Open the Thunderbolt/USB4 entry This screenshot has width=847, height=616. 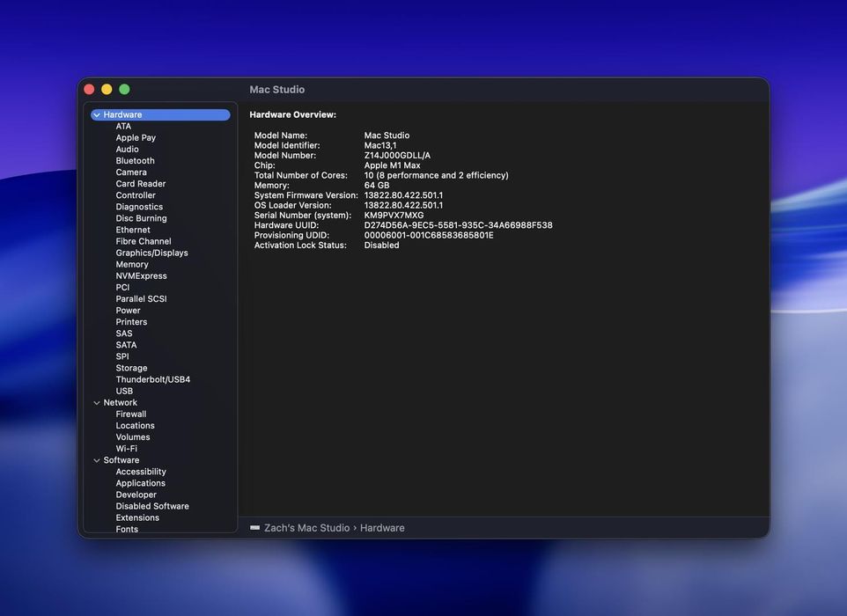[x=152, y=379]
